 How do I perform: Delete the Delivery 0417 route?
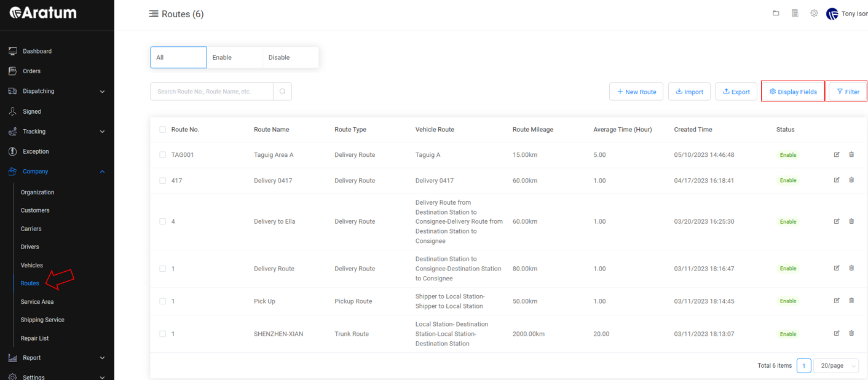click(851, 180)
